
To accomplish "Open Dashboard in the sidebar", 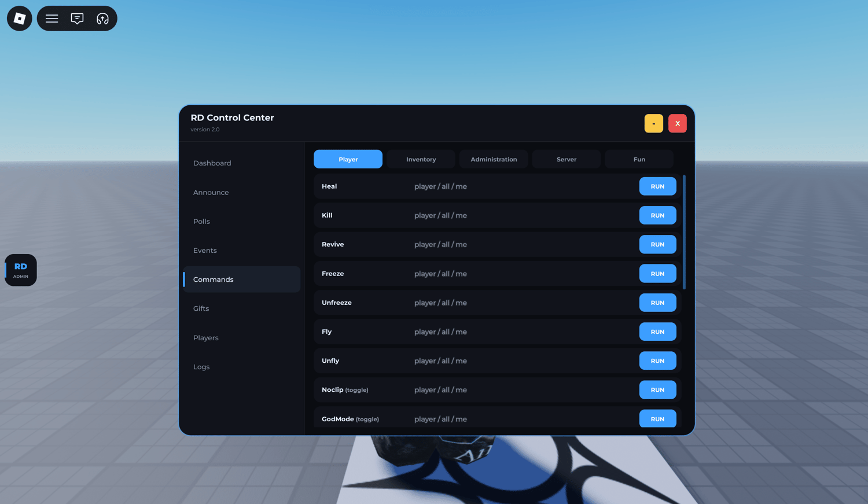I will 241,163.
